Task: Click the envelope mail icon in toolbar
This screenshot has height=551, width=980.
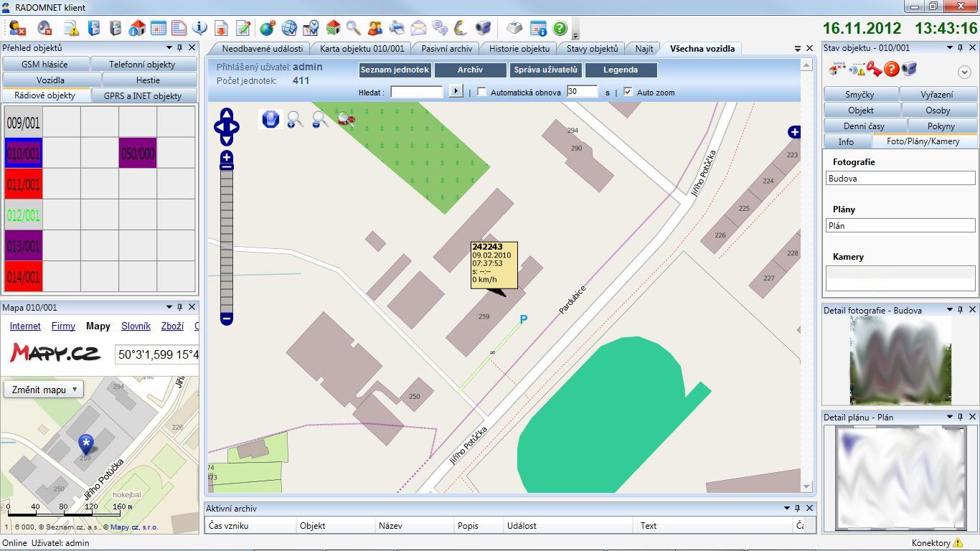Action: [418, 29]
